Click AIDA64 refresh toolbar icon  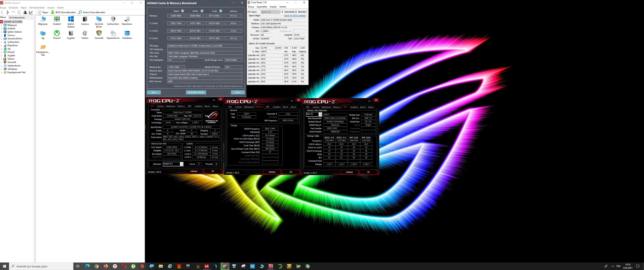pos(19,12)
